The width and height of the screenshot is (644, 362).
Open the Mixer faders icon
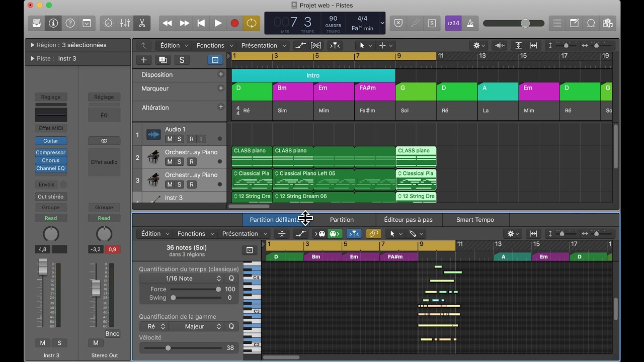pyautogui.click(x=125, y=23)
